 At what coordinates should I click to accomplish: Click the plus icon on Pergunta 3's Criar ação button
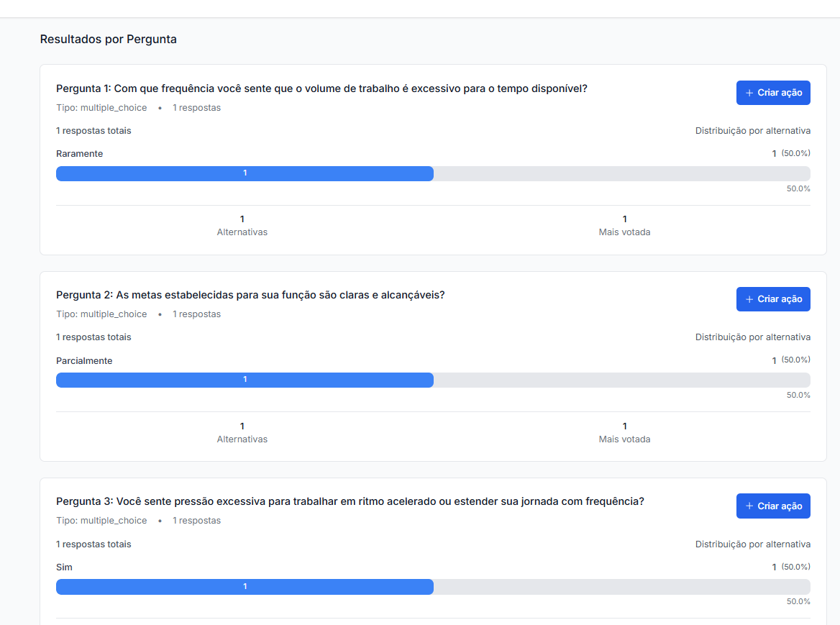pyautogui.click(x=748, y=506)
